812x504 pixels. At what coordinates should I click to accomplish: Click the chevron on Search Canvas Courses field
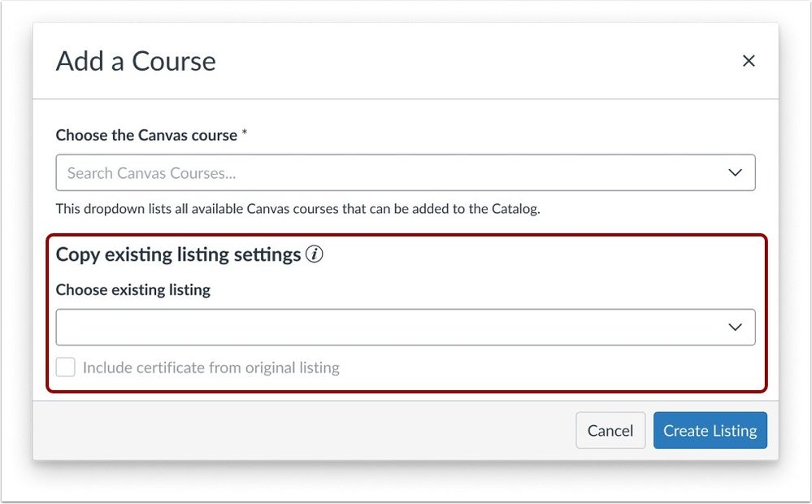pos(735,172)
